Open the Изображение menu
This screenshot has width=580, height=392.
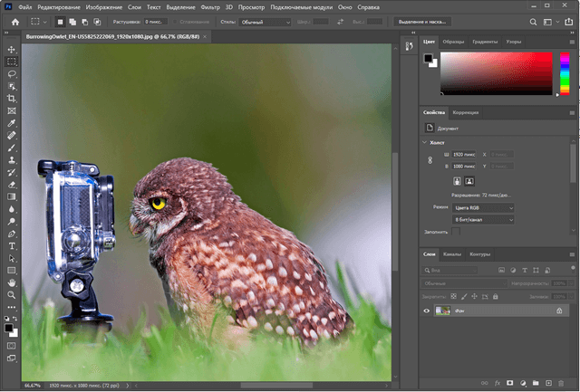coord(104,7)
